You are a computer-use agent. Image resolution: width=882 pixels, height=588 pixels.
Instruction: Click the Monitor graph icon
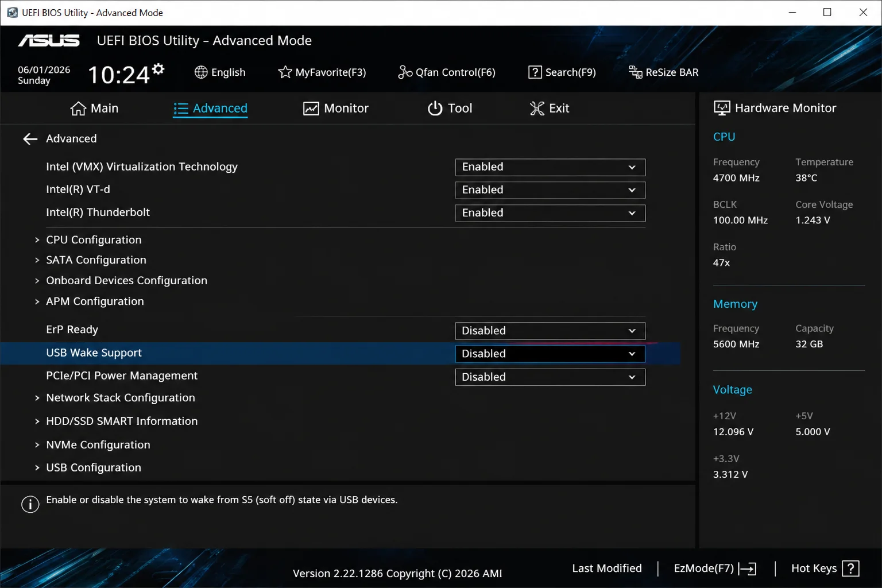[311, 108]
